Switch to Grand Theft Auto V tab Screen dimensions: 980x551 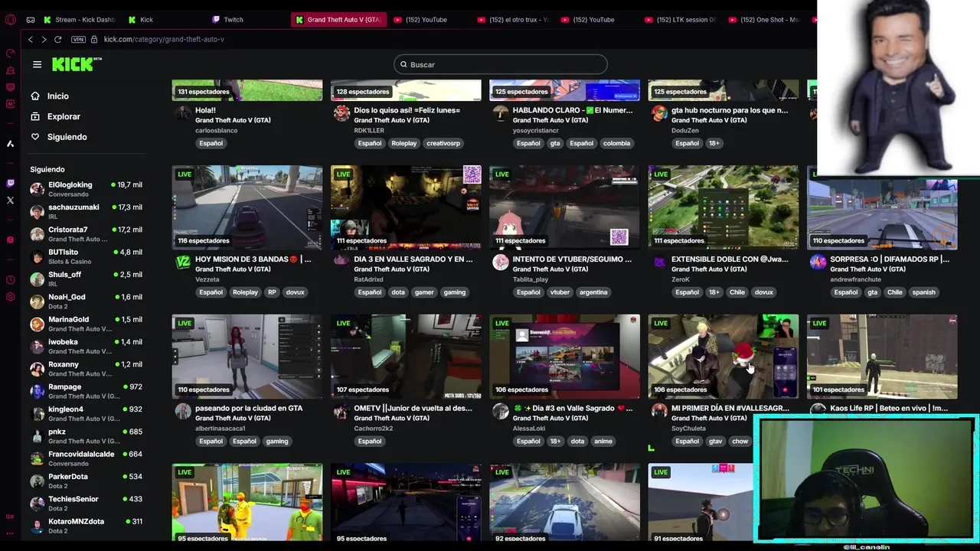[338, 20]
